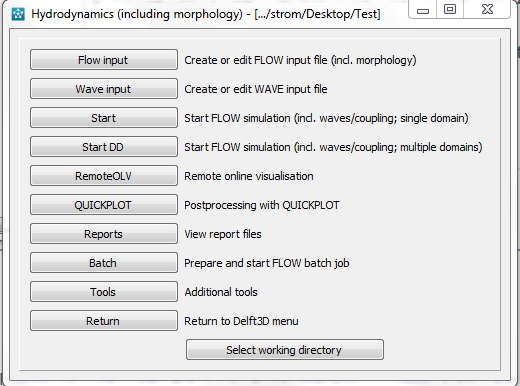Return to the Delft3D menu
Screen dimensions: 520x386
pos(104,321)
